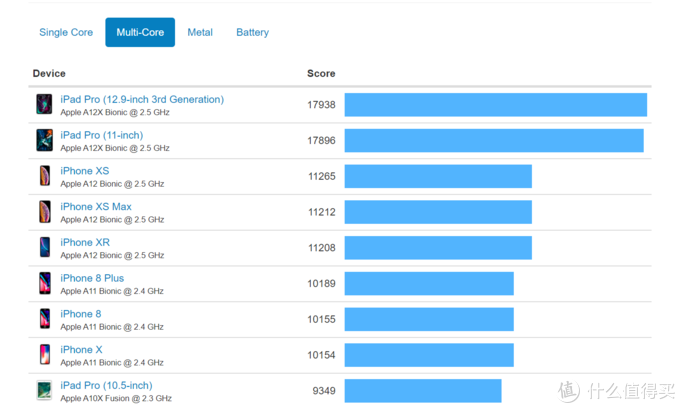Click the score value 10155

pos(321,320)
